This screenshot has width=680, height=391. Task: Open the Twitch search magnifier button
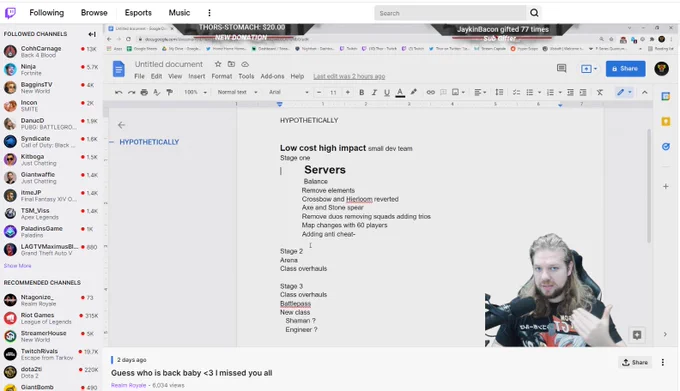534,13
